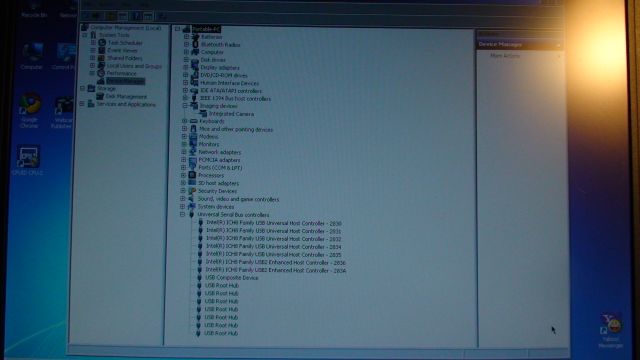Select USB Universal Host Controller - 2831
Viewport: 640px width, 360px height.
(273, 231)
